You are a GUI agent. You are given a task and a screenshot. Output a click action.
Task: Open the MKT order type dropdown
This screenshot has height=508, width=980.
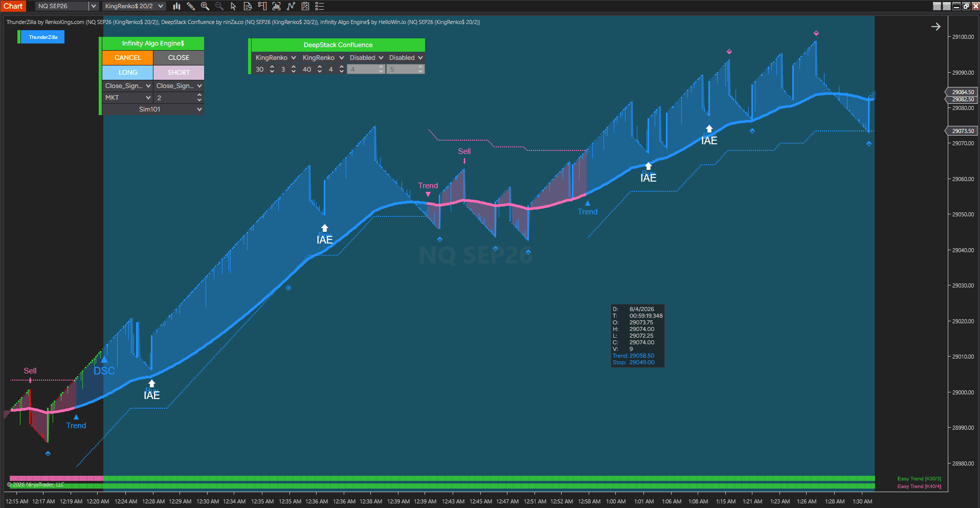pos(127,98)
